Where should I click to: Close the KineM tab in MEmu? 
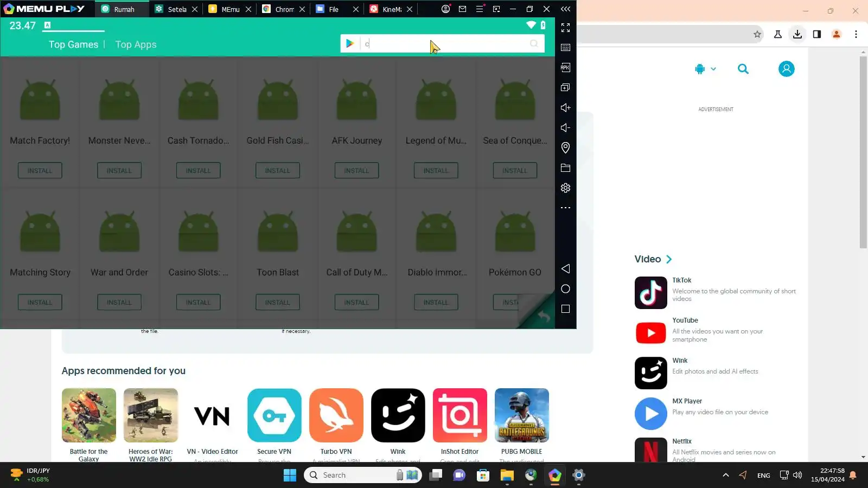click(x=410, y=9)
